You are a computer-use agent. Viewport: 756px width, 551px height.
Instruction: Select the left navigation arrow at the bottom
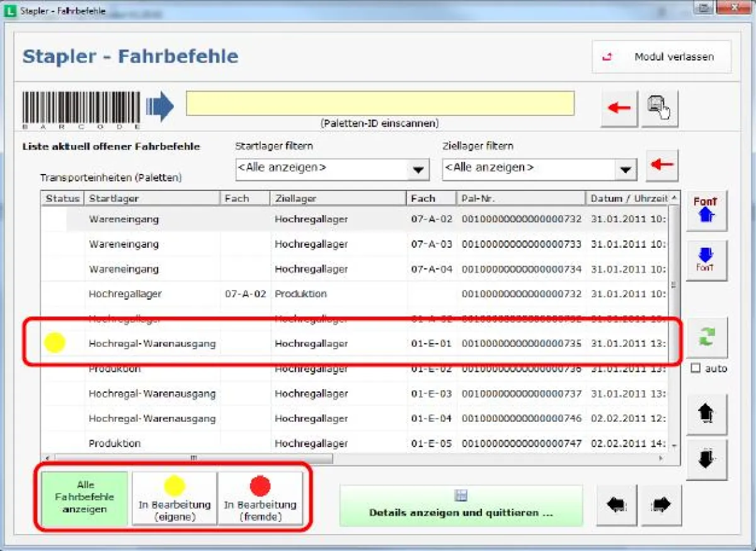click(x=616, y=504)
